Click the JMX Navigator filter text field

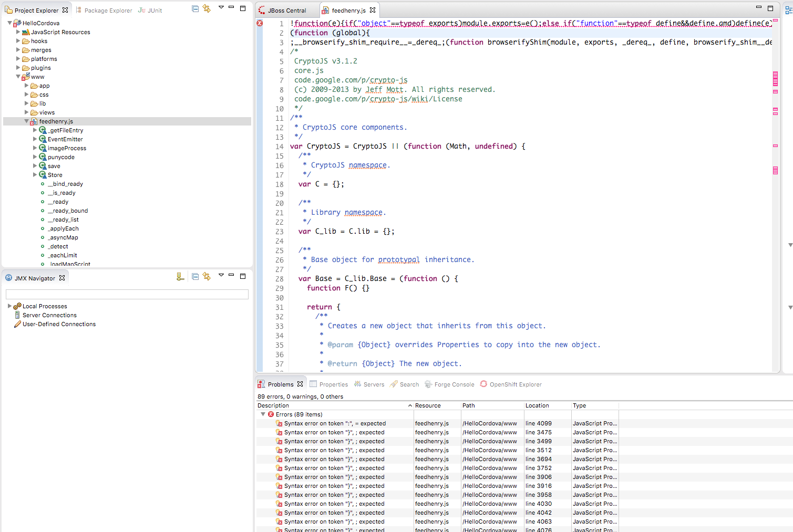[127, 294]
